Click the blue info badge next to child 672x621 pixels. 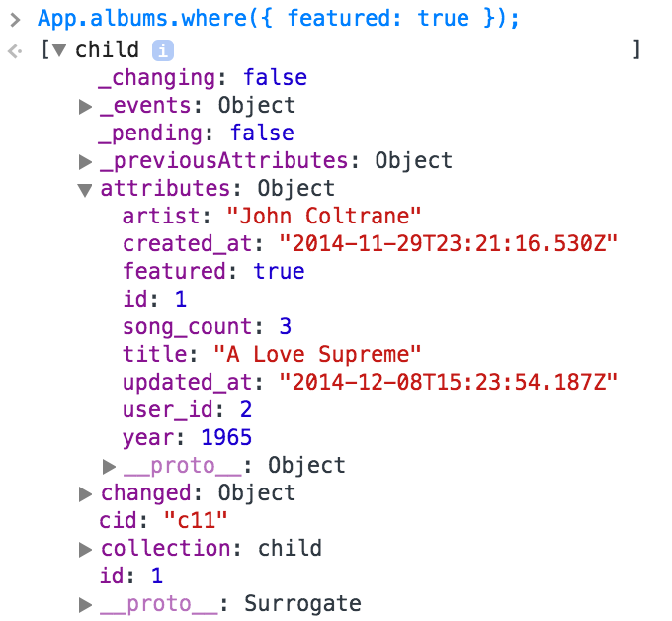click(163, 50)
